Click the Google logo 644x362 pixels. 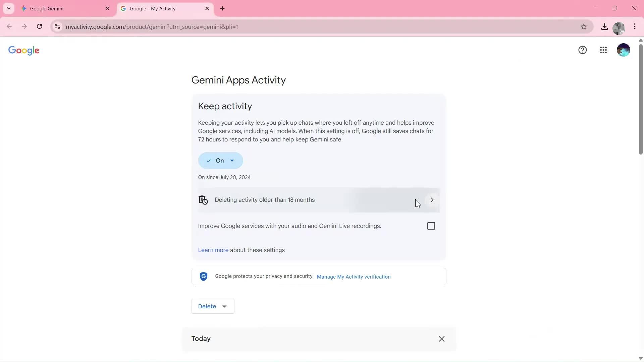coord(23,50)
